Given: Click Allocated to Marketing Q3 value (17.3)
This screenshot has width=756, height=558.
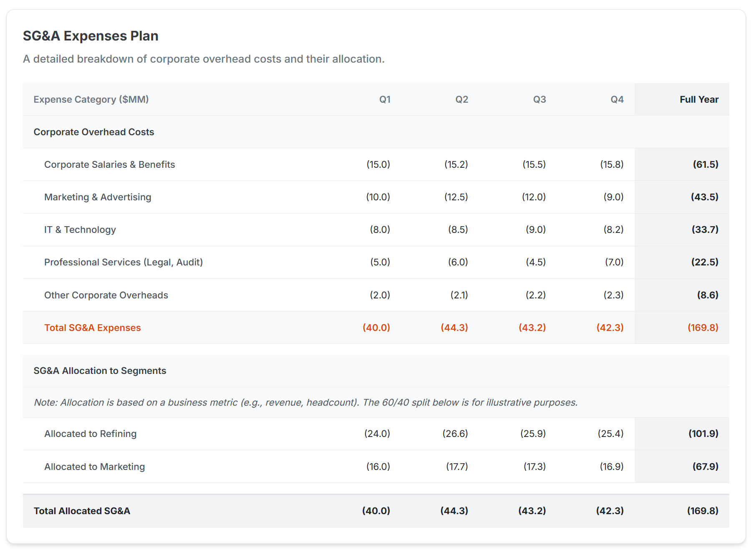Looking at the screenshot, I should coord(534,467).
